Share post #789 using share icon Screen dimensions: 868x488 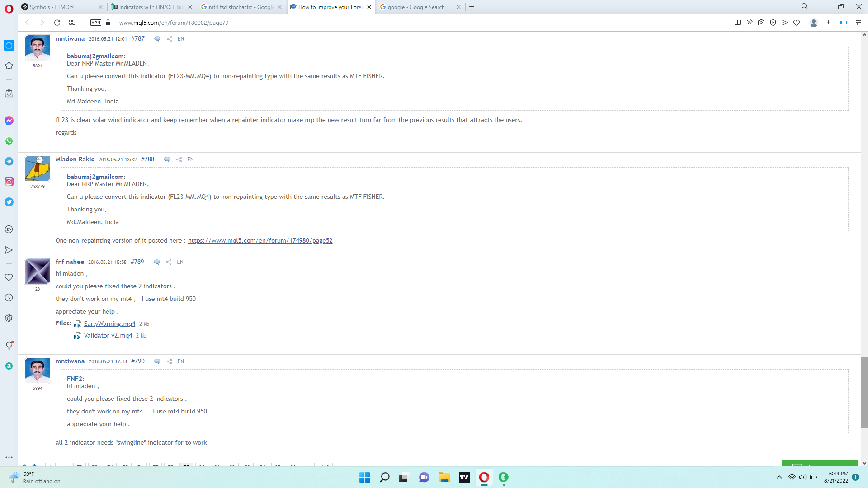[169, 262]
